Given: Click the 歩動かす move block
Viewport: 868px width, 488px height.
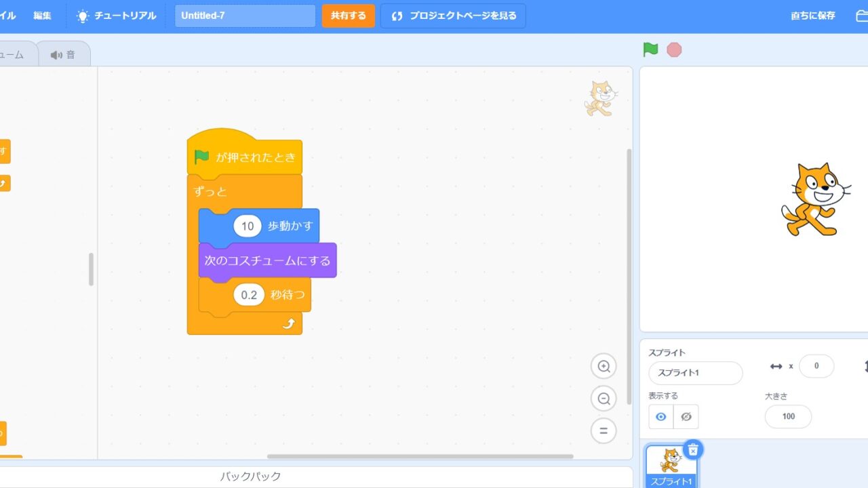Looking at the screenshot, I should click(290, 226).
